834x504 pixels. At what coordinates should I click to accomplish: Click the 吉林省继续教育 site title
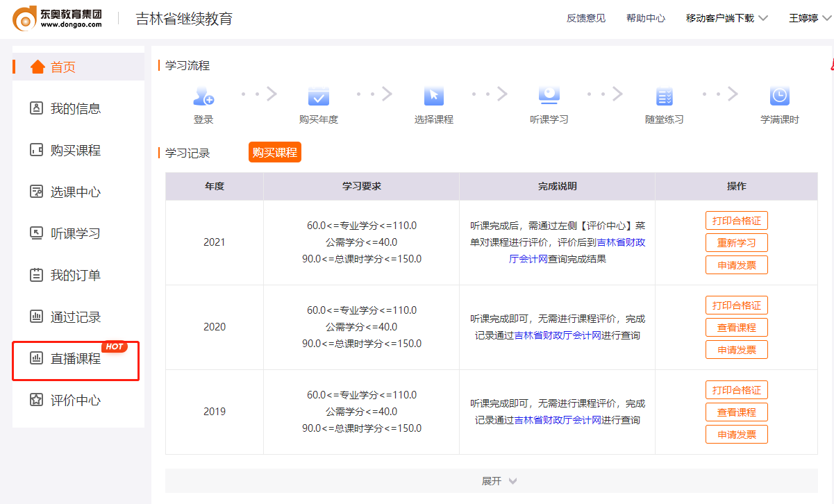click(184, 19)
